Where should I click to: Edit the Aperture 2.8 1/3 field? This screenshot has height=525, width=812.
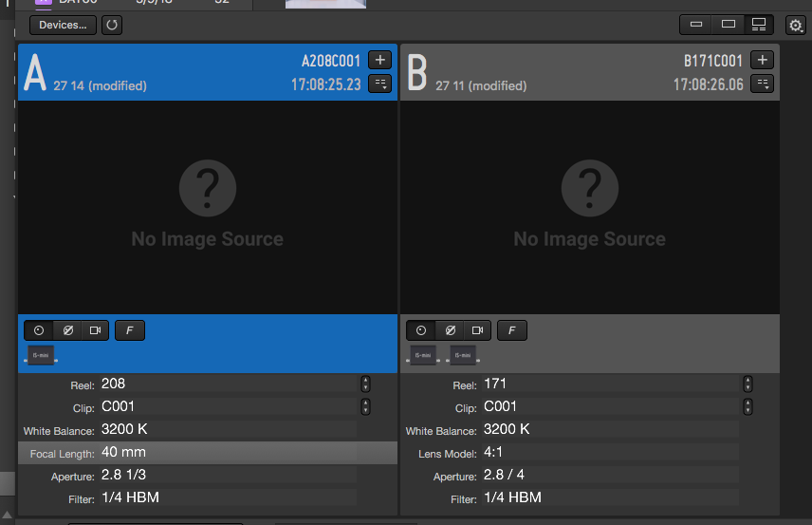pos(228,476)
